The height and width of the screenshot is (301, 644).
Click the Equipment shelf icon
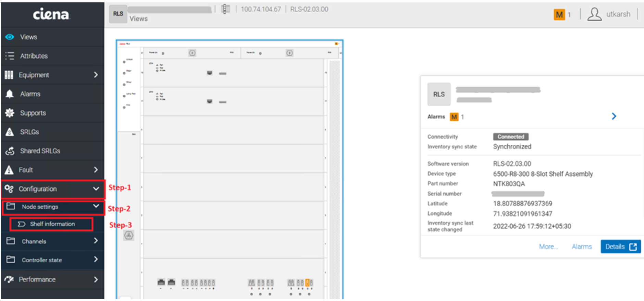9,75
